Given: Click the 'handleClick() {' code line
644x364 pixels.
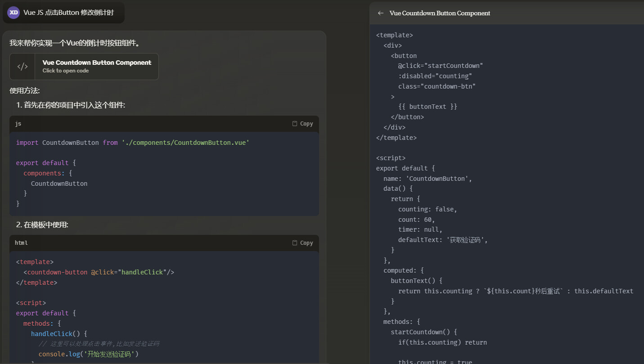Looking at the screenshot, I should point(59,334).
